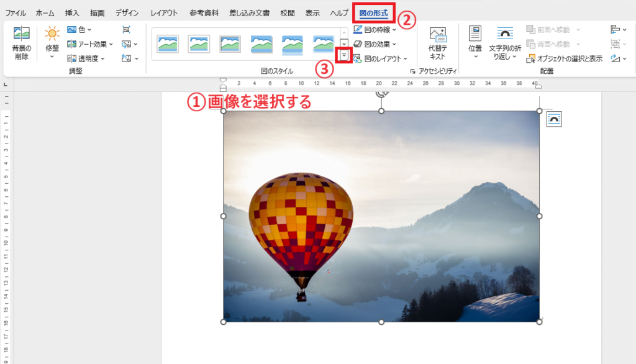636x364 pixels.
Task: Click the first-line indent marker on ruler
Action: coord(223,80)
